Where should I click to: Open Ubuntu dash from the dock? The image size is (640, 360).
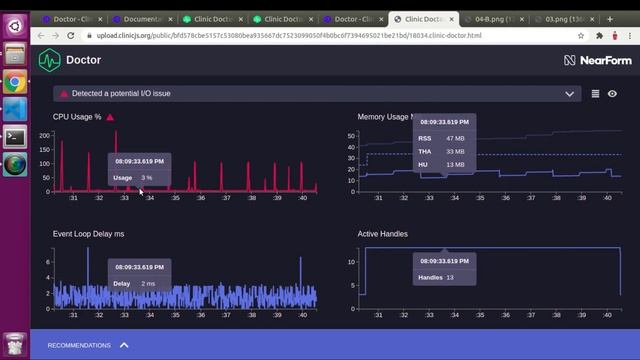tap(15, 27)
